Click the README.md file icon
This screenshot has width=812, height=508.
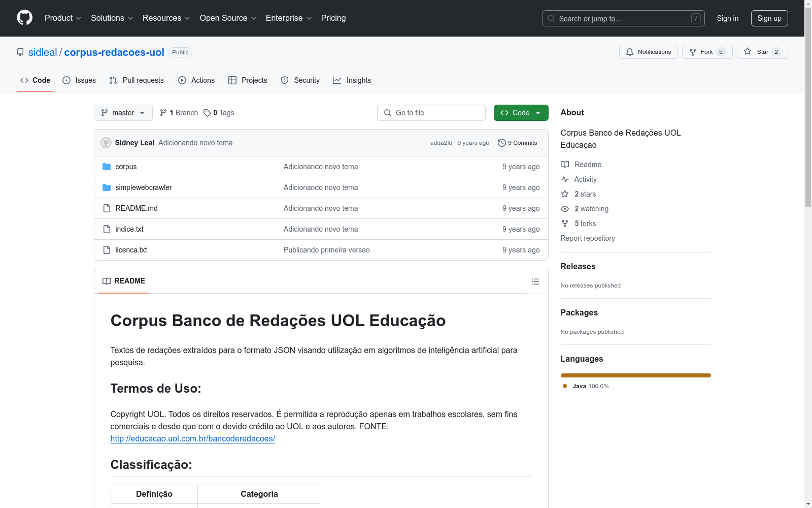pyautogui.click(x=107, y=208)
